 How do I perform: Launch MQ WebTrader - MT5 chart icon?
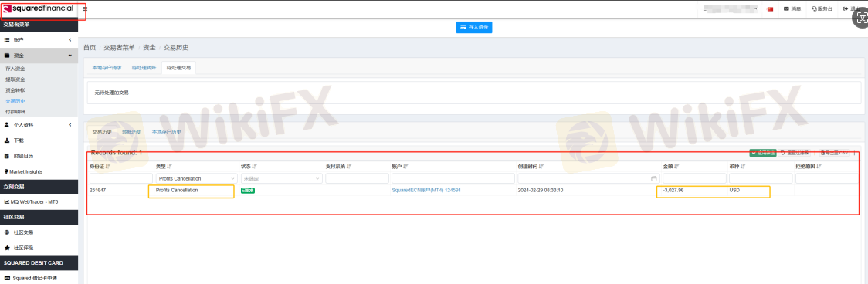tap(7, 201)
